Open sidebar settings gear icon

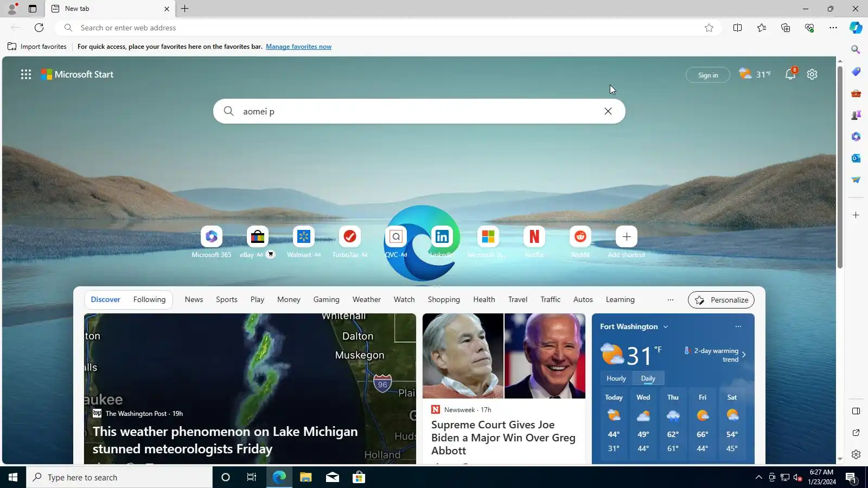[x=856, y=454]
